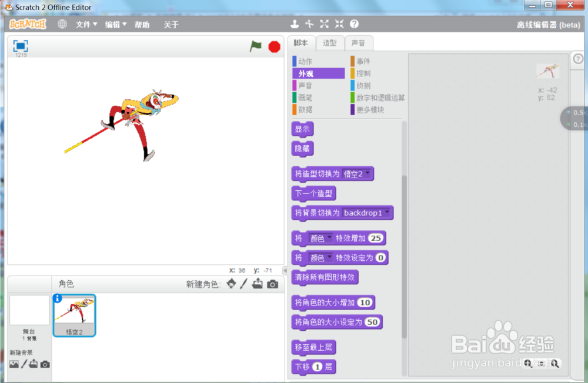Choose new sprite from library
This screenshot has height=383, width=588.
pyautogui.click(x=231, y=284)
